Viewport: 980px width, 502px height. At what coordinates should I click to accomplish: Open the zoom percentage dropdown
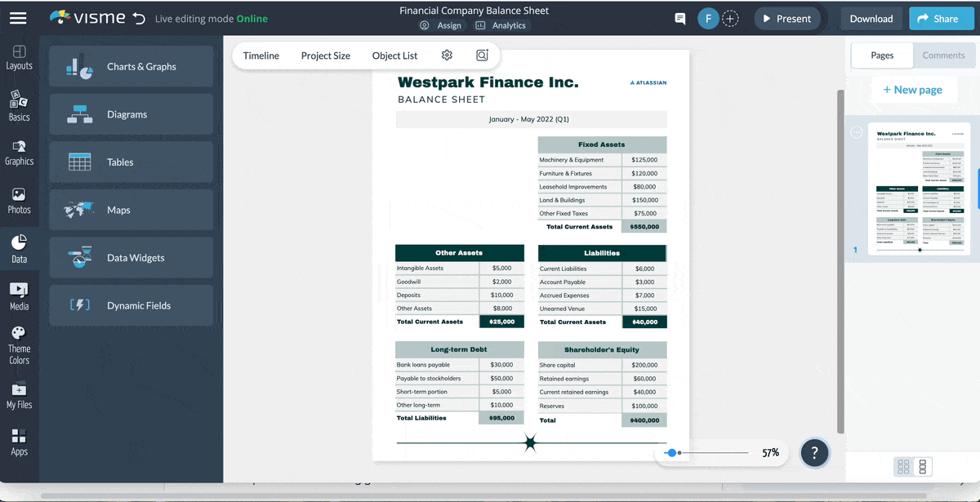(x=770, y=452)
